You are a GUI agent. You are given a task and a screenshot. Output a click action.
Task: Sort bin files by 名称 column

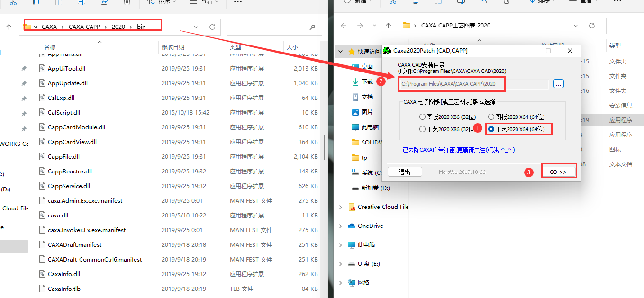pyautogui.click(x=50, y=47)
